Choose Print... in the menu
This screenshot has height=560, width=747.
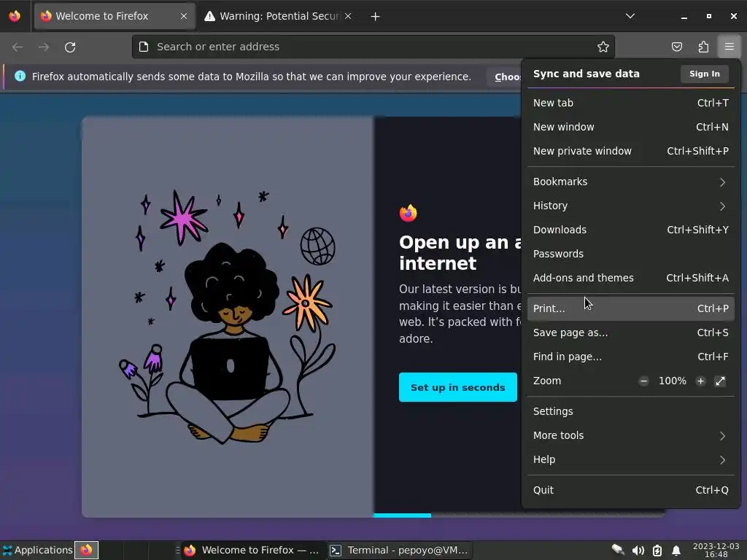coord(631,308)
